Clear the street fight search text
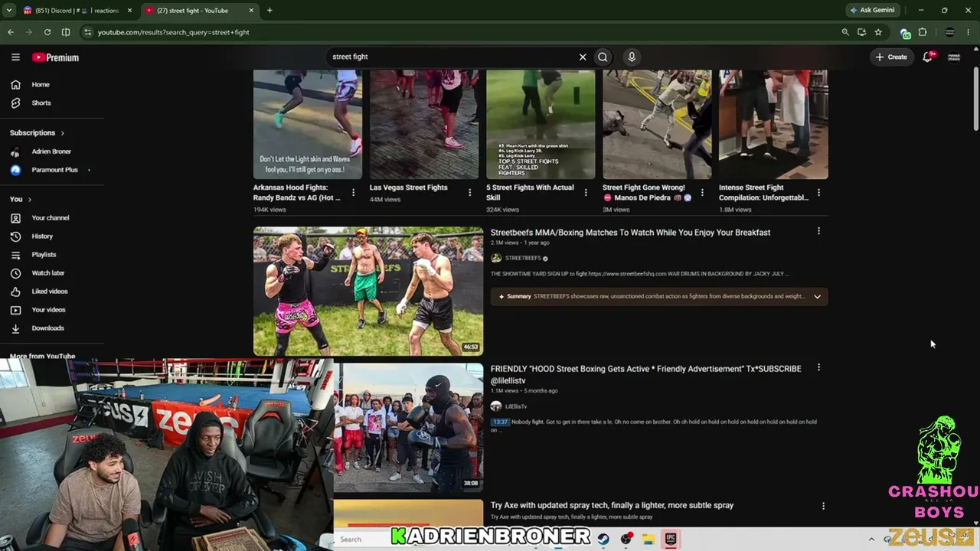 pos(583,57)
